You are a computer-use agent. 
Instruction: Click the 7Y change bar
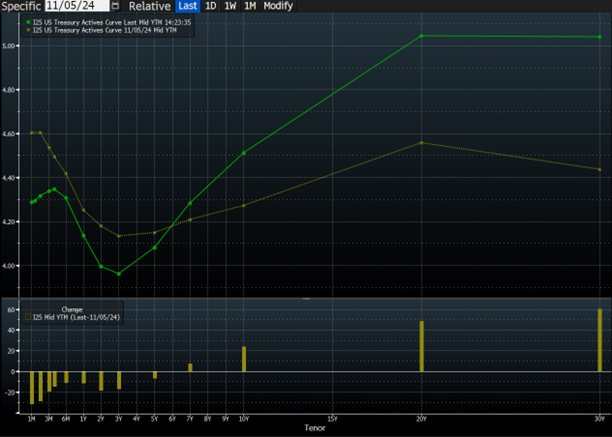190,368
